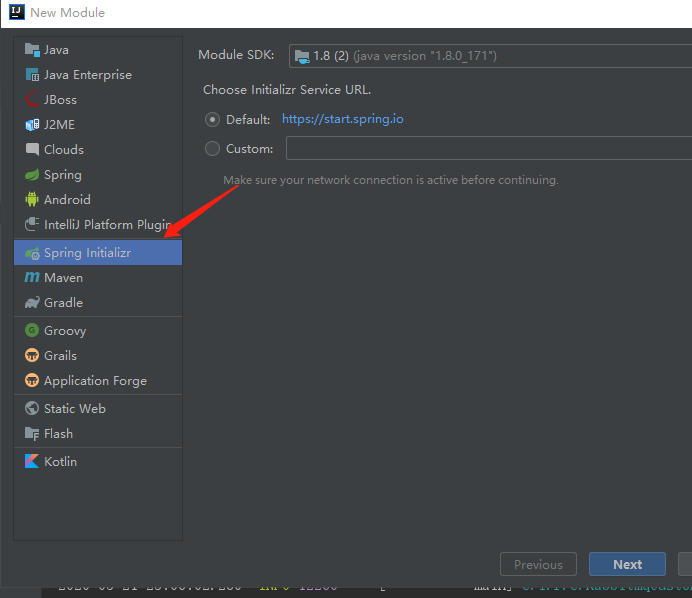692x598 pixels.
Task: Click the 'Module SDK:' label
Action: [x=236, y=55]
